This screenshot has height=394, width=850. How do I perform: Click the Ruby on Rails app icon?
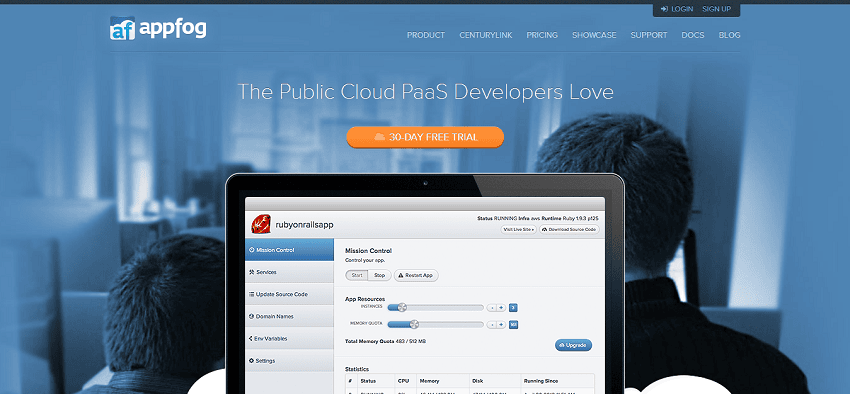(261, 224)
